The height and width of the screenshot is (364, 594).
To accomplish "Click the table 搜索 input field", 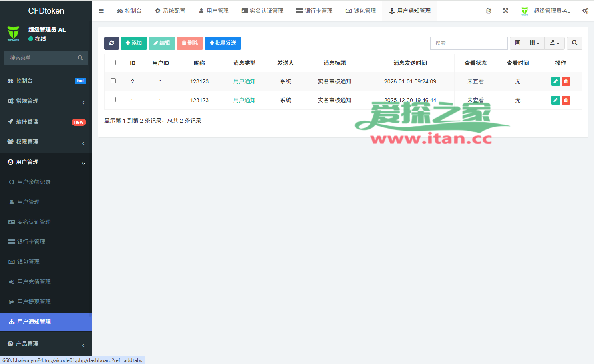I will click(469, 43).
